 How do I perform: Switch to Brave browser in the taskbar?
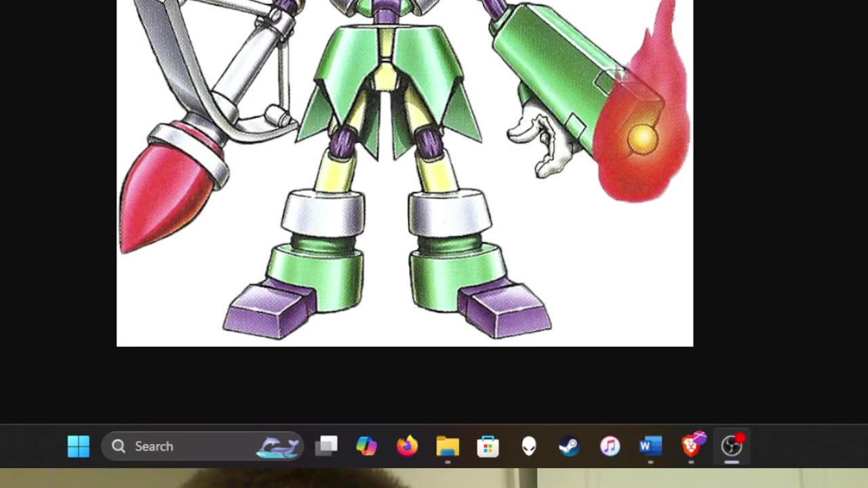coord(692,445)
